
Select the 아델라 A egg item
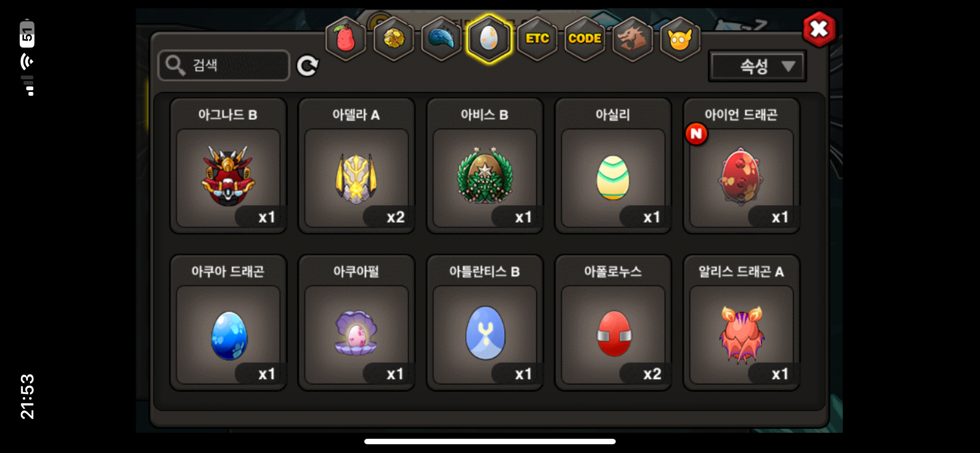pyautogui.click(x=357, y=166)
